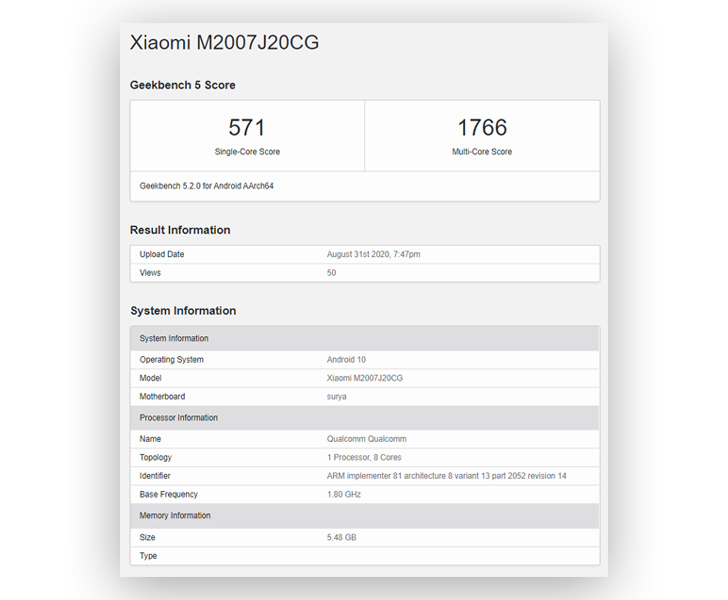
Task: Select the multi-core score 1766
Action: pos(482,127)
